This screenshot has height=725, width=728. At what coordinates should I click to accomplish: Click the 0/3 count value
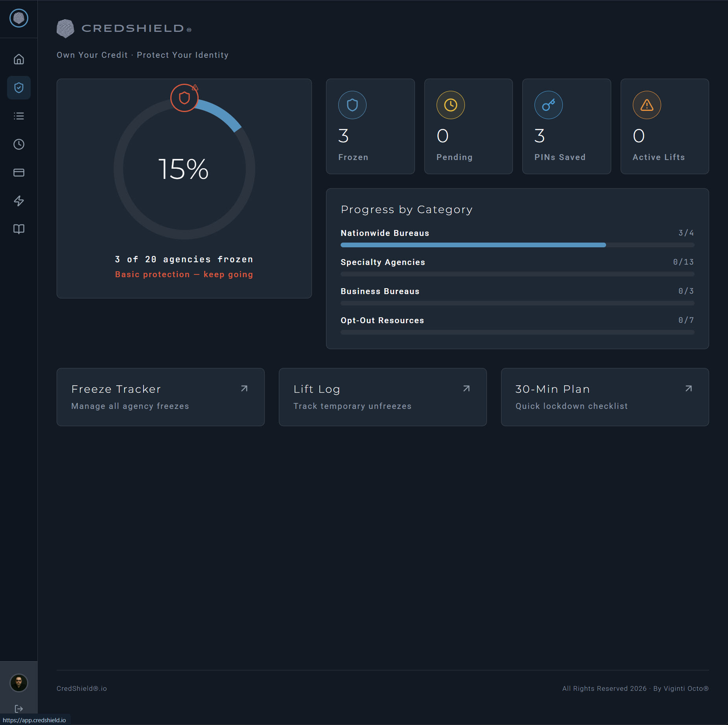(x=686, y=291)
